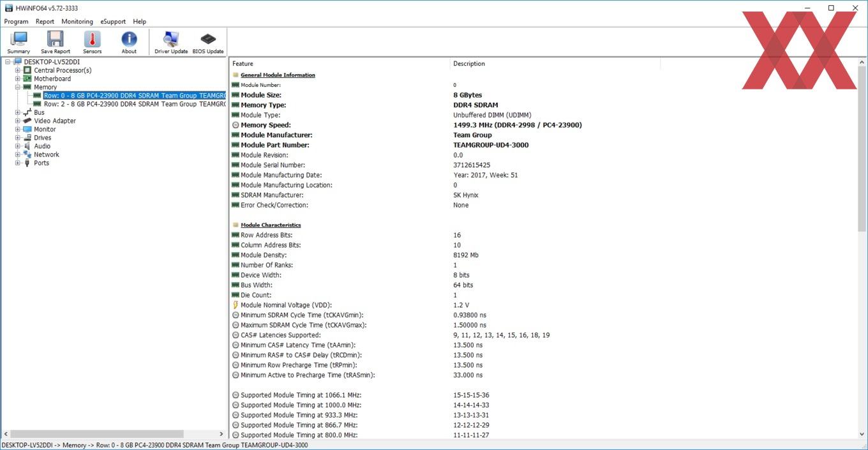Select Row: 2 memory module in tree
This screenshot has width=868, height=450.
click(x=134, y=104)
